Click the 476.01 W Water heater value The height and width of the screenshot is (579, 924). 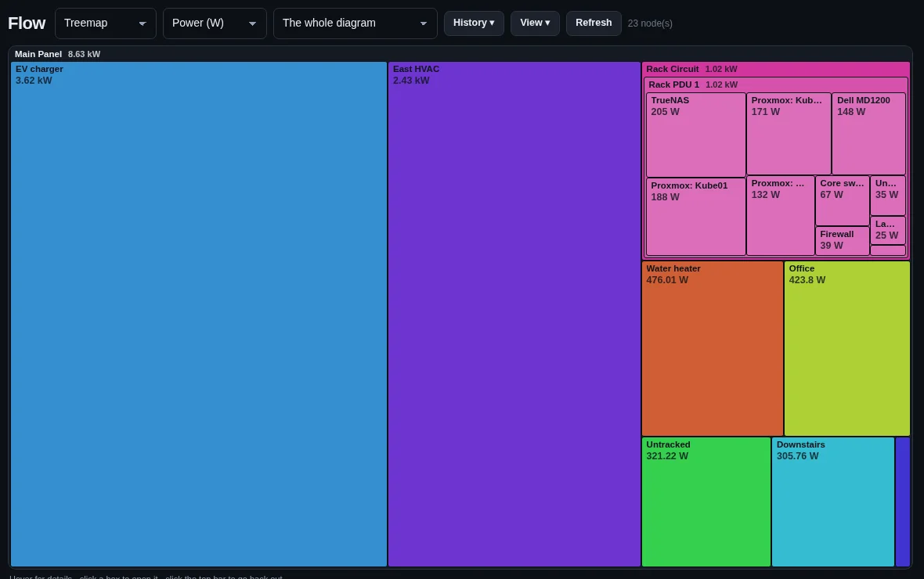point(667,280)
